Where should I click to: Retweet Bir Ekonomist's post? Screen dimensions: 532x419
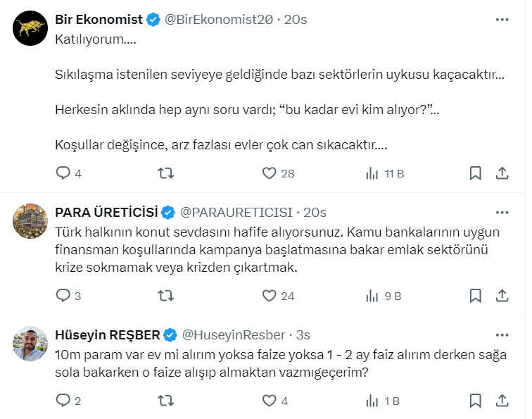165,173
